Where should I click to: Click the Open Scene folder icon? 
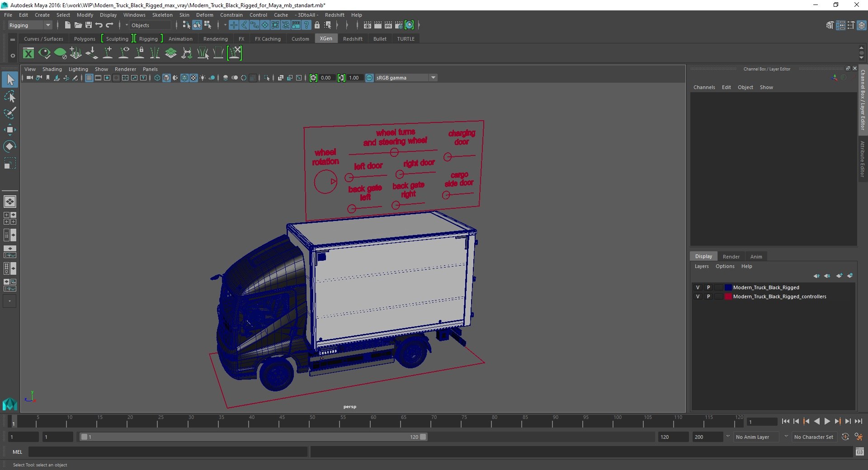[x=78, y=25]
